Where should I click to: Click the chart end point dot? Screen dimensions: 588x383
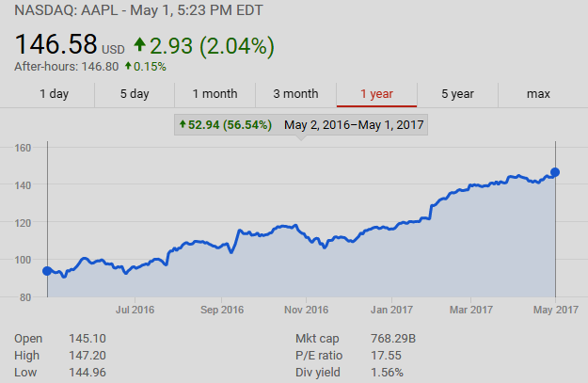pyautogui.click(x=555, y=172)
